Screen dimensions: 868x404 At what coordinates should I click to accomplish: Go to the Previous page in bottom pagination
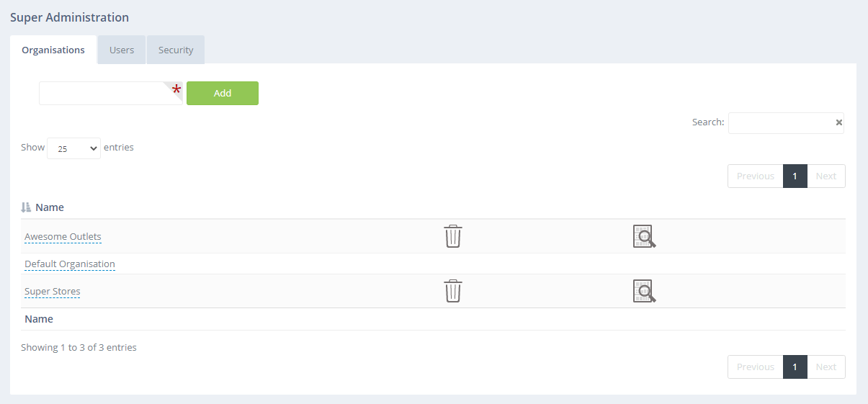(756, 367)
